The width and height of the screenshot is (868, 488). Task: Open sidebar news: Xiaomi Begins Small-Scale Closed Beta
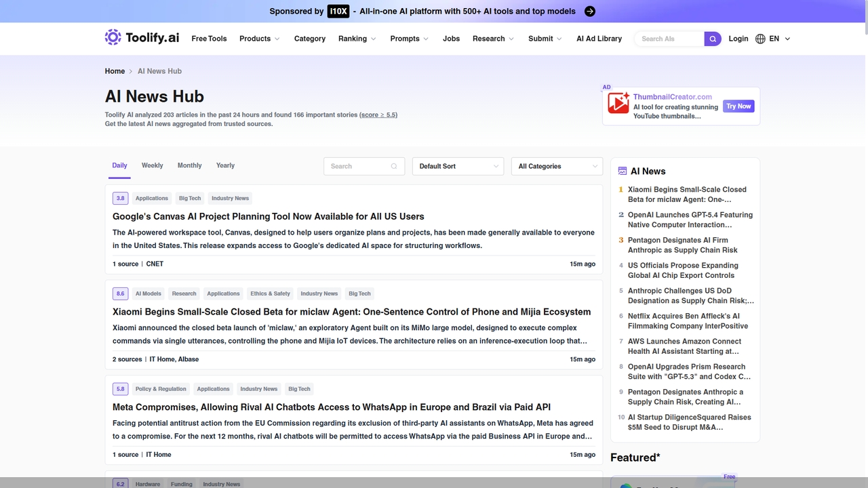pos(687,195)
